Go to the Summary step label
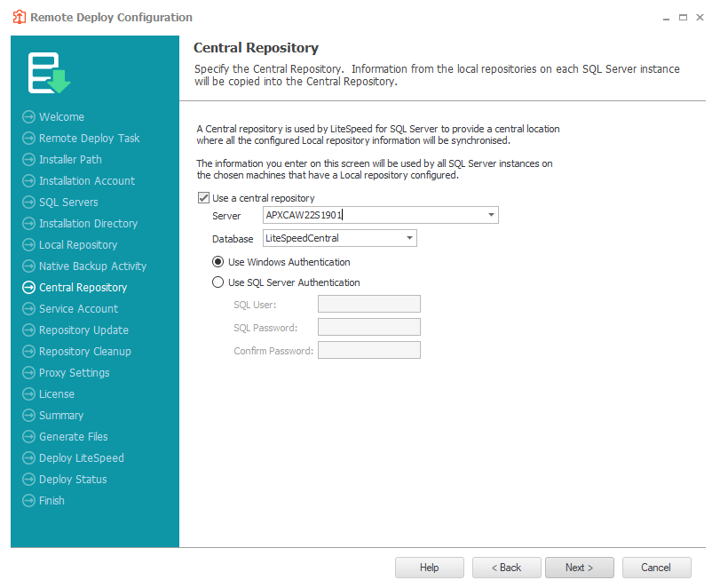This screenshot has height=588, width=712. pyautogui.click(x=61, y=416)
